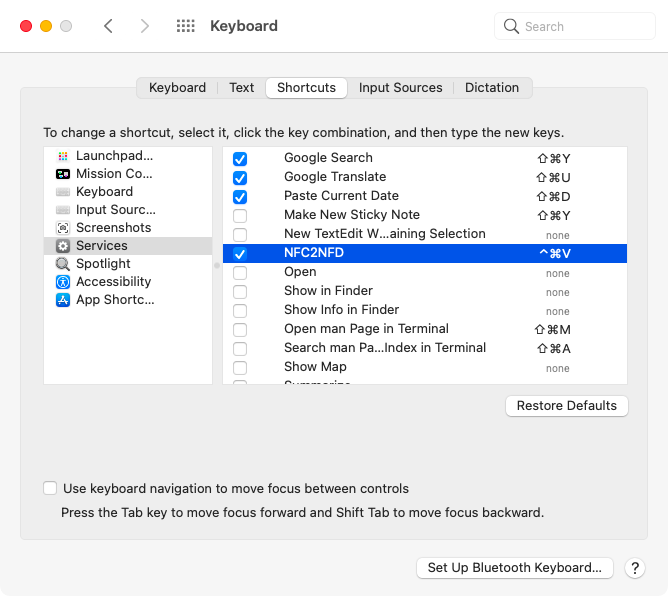The image size is (668, 596).
Task: Click the help question mark button
Action: click(634, 568)
